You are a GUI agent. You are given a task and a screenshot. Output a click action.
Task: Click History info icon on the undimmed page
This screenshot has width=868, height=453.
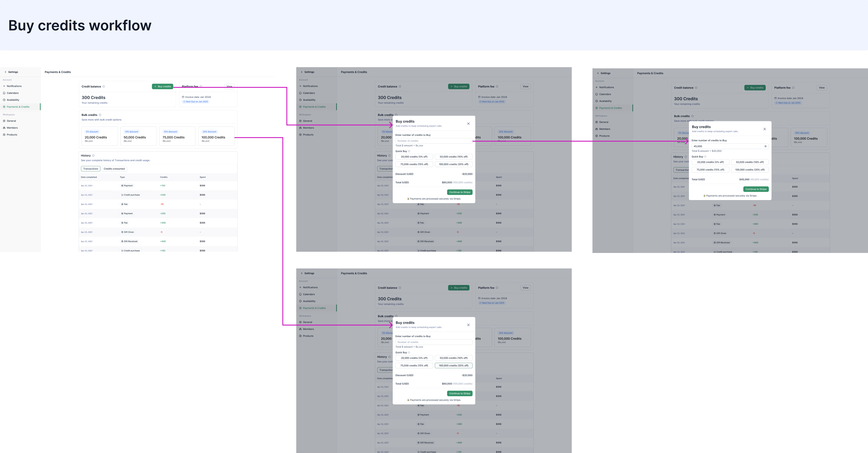tap(93, 156)
